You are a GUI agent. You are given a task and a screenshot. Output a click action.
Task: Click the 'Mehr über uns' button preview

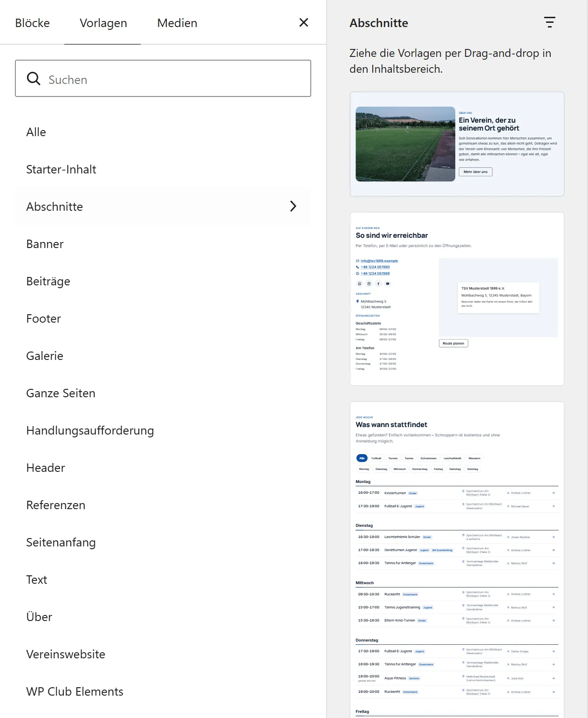click(475, 172)
